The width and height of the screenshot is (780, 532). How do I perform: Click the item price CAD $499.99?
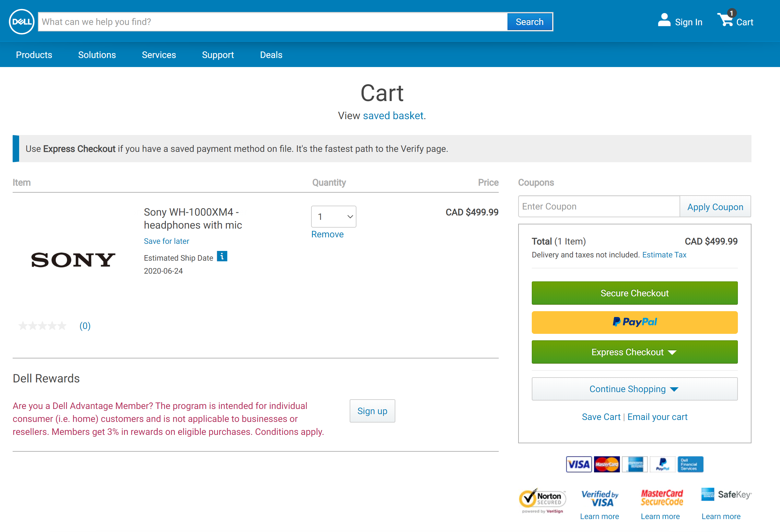tap(471, 212)
